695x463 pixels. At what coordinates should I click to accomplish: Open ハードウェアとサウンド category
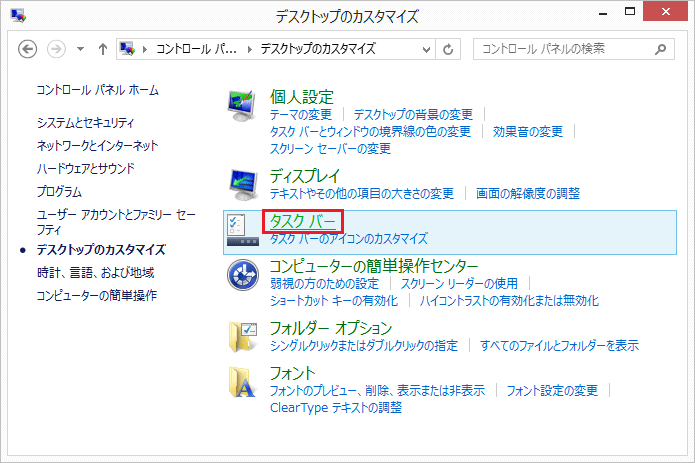86,168
